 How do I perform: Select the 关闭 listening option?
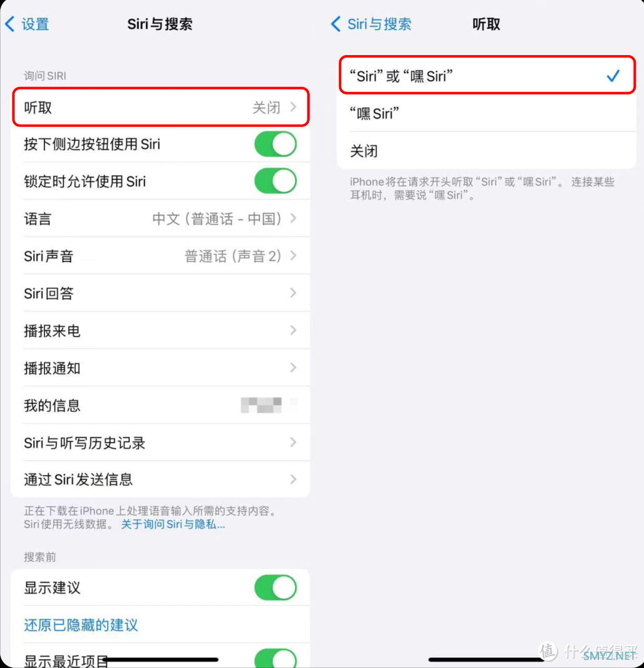(x=486, y=151)
